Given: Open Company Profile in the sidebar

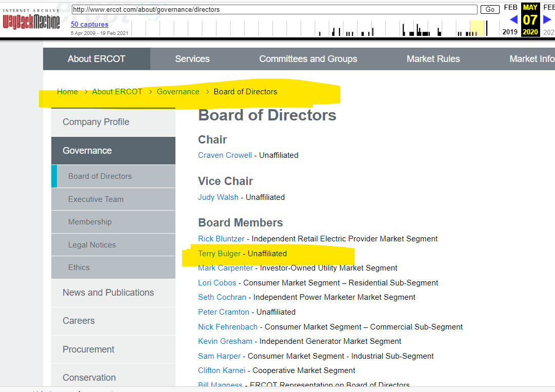Looking at the screenshot, I should point(113,122).
